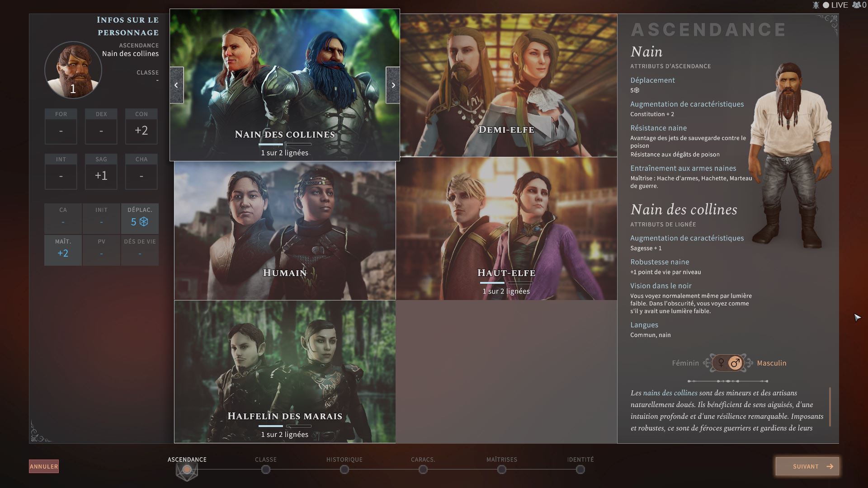The width and height of the screenshot is (868, 488).
Task: Click the muted microphone icon
Action: pos(816,5)
